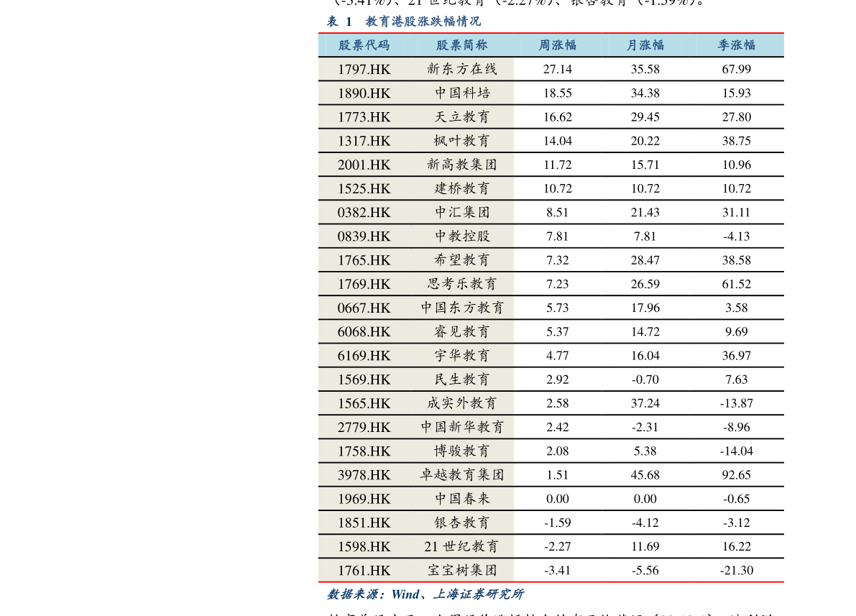Click the 新东方在线 stock name

[461, 69]
